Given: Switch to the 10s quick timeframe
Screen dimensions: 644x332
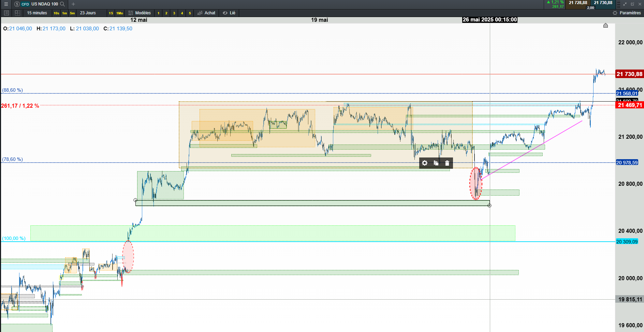Looking at the screenshot, I should click(56, 13).
